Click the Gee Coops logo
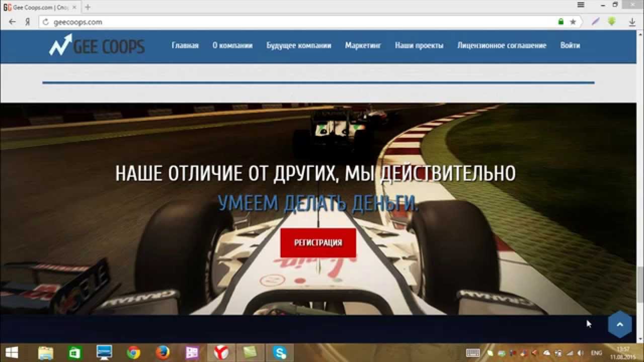Viewport: 644px width, 362px height. pos(97,45)
